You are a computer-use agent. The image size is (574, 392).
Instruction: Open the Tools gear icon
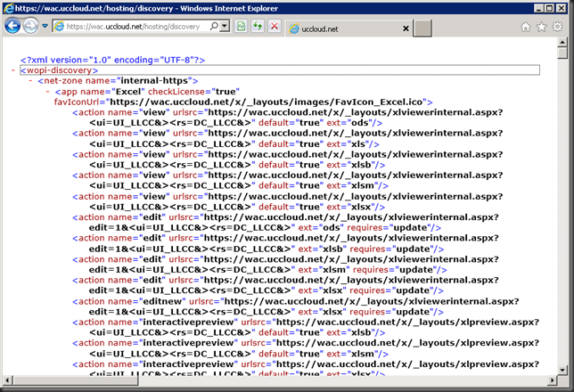point(557,27)
